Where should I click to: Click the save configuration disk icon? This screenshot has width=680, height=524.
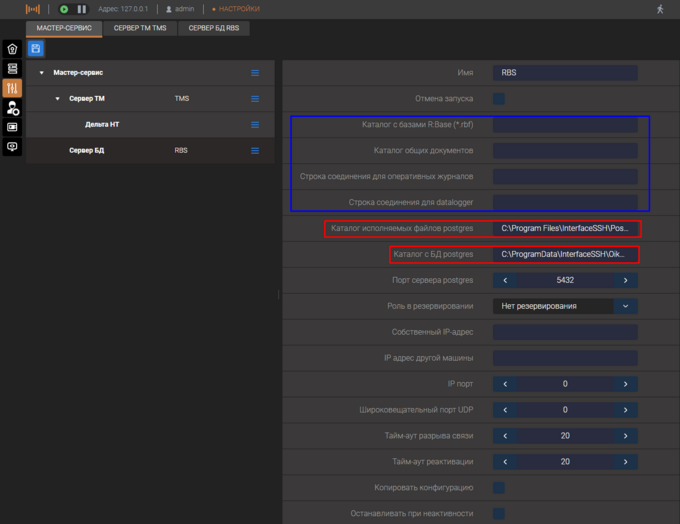pos(36,48)
